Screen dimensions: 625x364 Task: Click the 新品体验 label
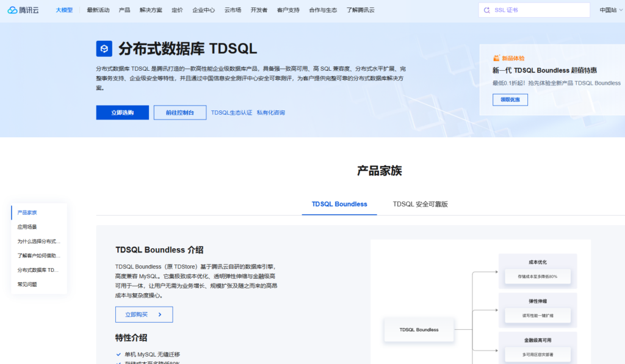513,58
